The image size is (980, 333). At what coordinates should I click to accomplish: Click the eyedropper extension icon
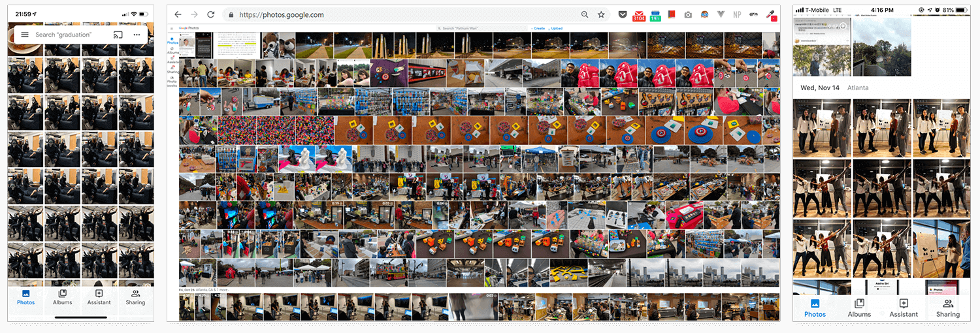tap(771, 14)
